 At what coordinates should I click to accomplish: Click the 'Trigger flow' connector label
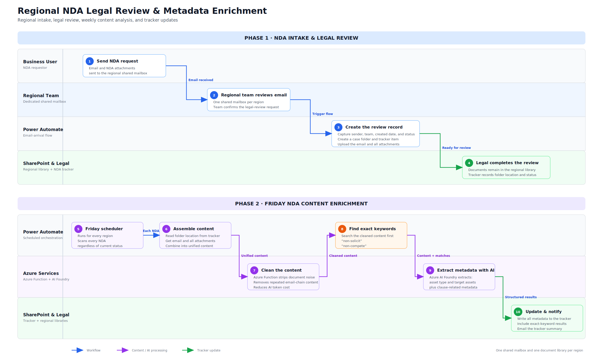pyautogui.click(x=323, y=114)
